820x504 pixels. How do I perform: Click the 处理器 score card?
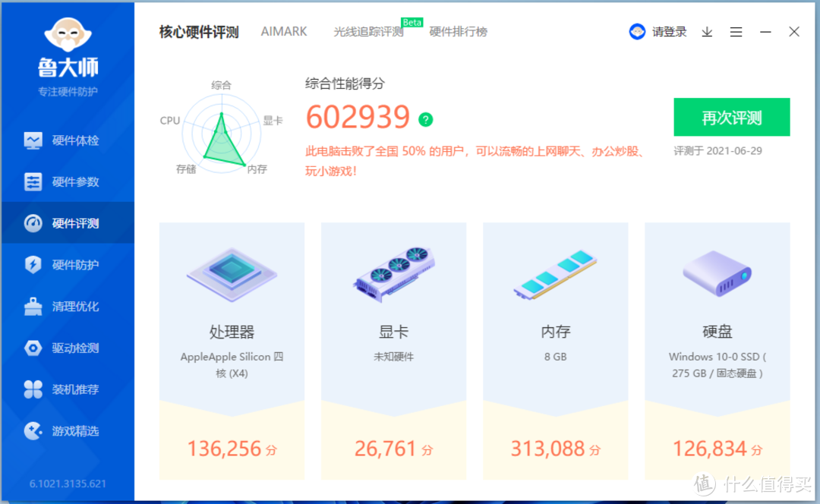pos(232,351)
